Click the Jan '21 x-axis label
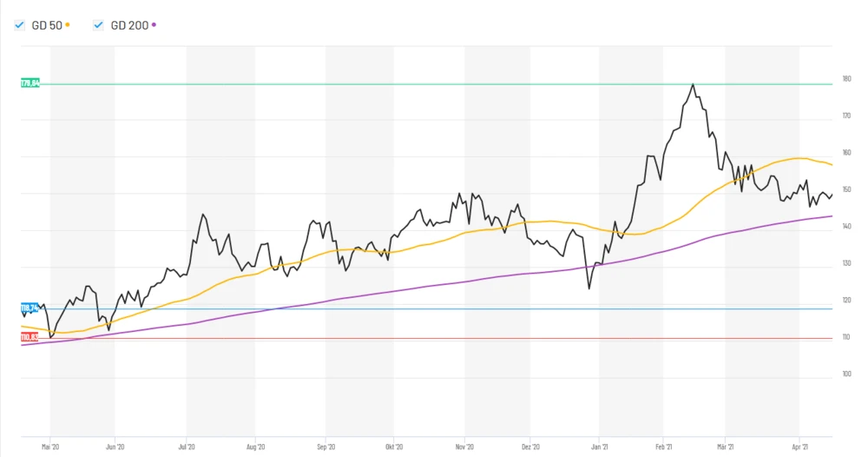Image resolution: width=868 pixels, height=457 pixels. [599, 447]
